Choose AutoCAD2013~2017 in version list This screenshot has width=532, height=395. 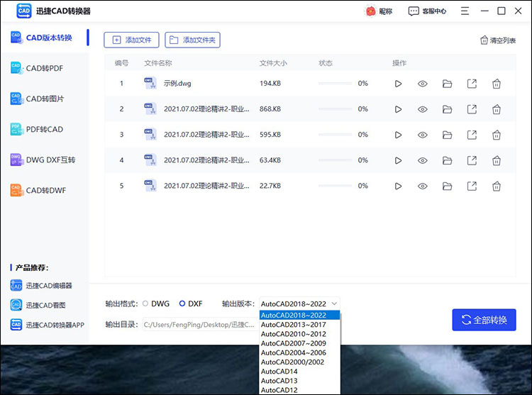coord(299,325)
